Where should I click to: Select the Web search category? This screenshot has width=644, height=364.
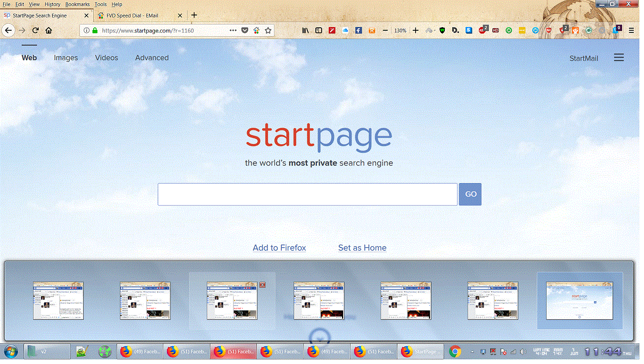click(29, 57)
